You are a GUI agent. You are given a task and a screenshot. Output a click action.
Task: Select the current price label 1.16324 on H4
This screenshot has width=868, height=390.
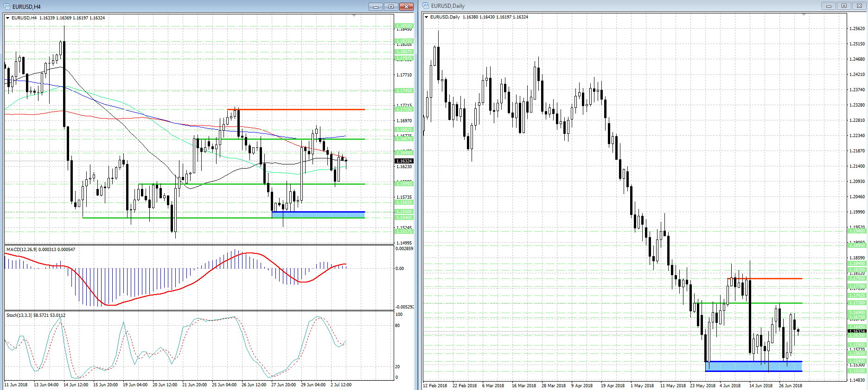(403, 161)
